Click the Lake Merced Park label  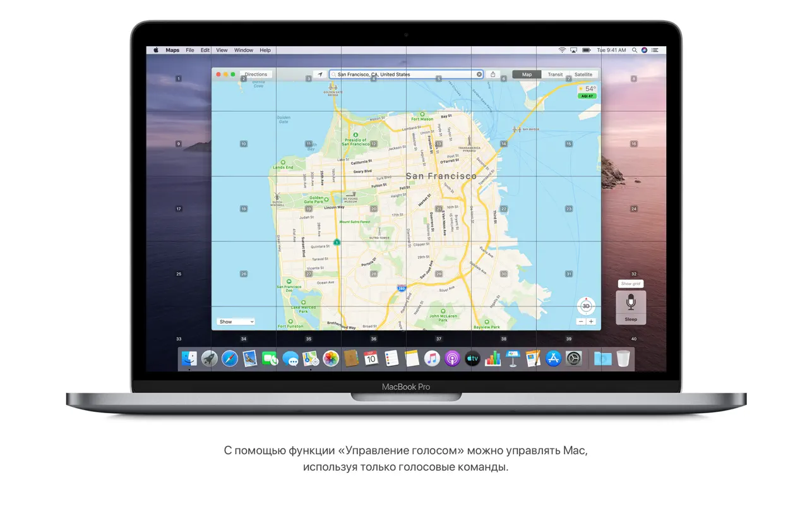coord(304,309)
